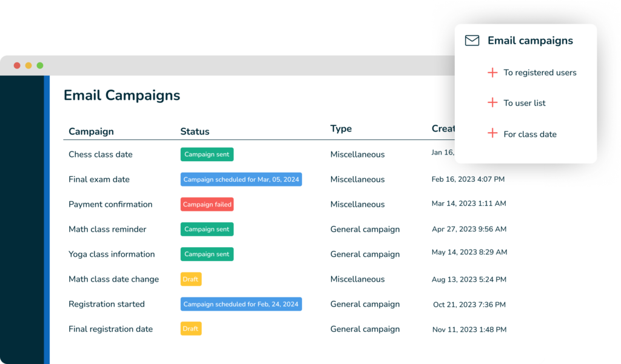The height and width of the screenshot is (364, 621).
Task: Click the Mar 05 scheduled campaign badge
Action: click(241, 179)
